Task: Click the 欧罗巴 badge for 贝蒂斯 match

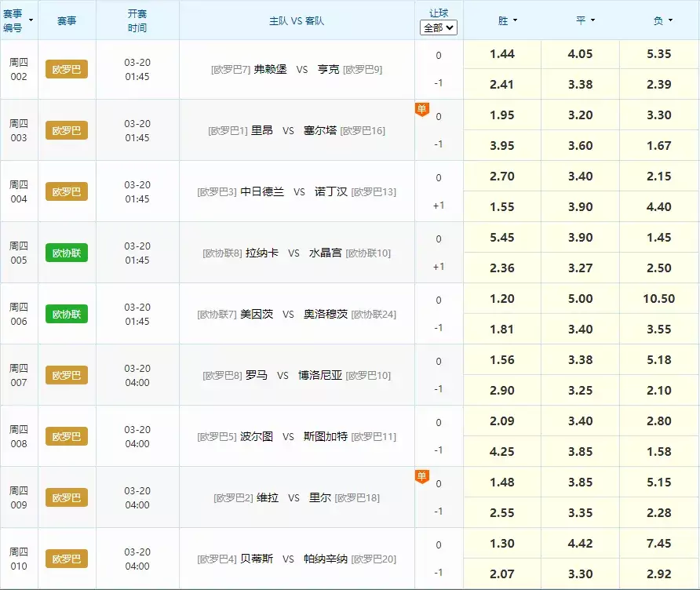Action: pyautogui.click(x=67, y=559)
